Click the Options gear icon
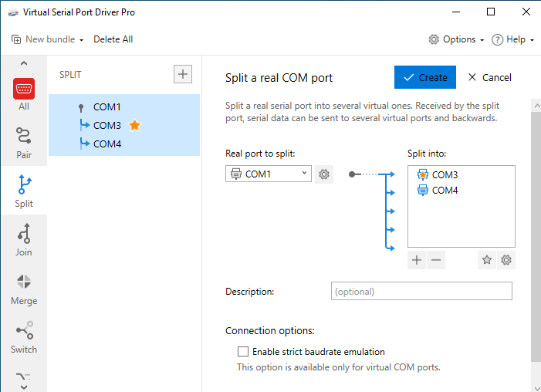 434,39
